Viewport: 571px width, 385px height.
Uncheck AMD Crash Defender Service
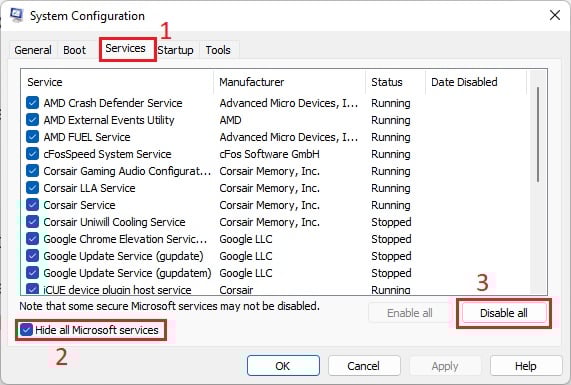(32, 103)
